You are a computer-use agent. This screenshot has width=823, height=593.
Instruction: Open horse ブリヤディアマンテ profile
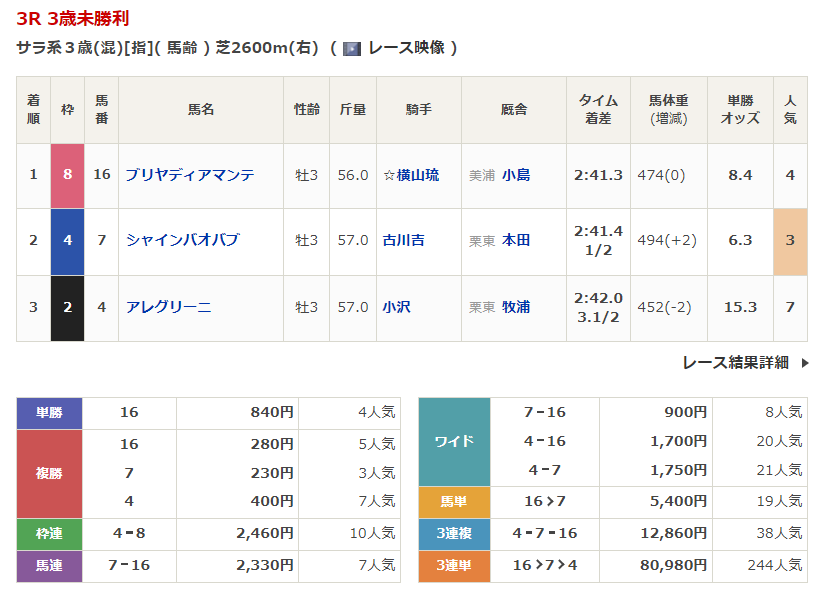[x=190, y=175]
